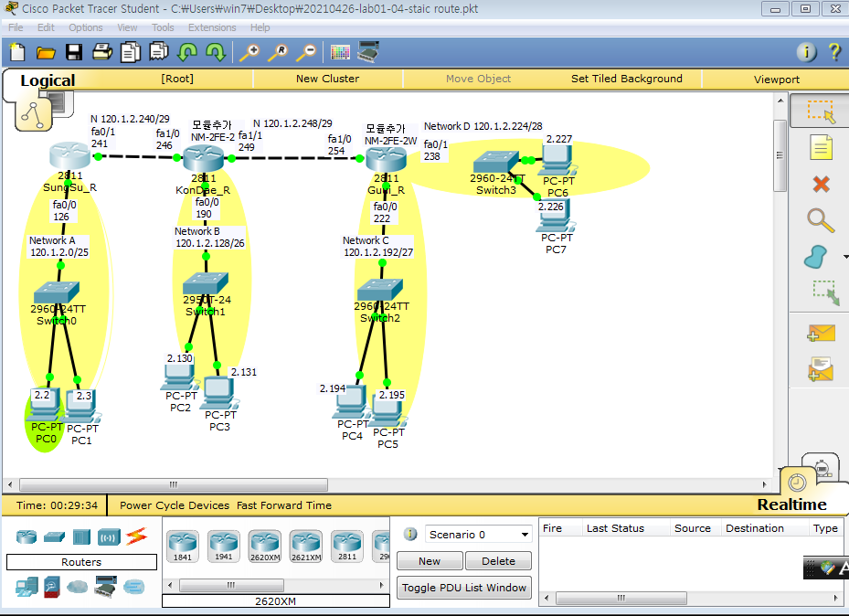Zoom out with the minus magnifier icon
This screenshot has width=849, height=616.
pyautogui.click(x=306, y=52)
